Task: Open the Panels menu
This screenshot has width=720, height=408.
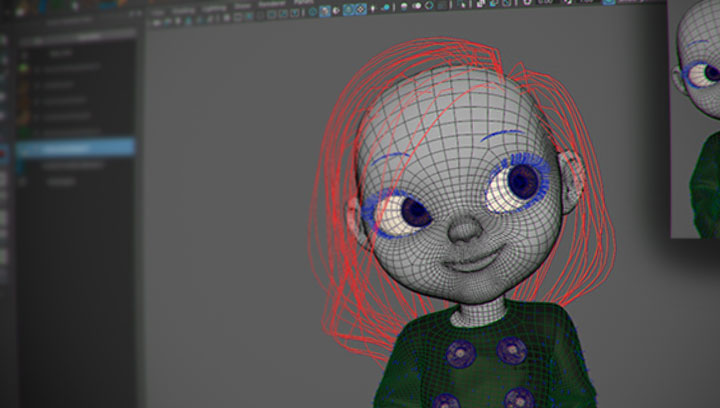Action: pos(301,6)
